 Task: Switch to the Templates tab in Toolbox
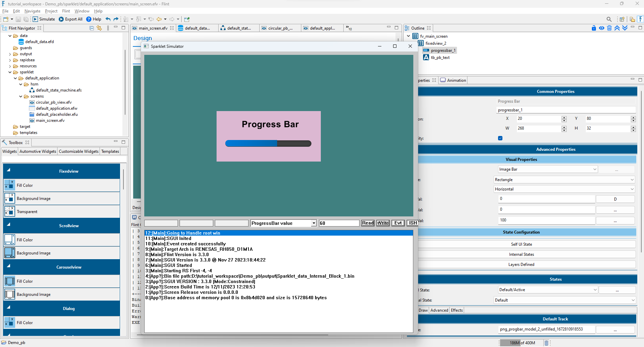[110, 151]
